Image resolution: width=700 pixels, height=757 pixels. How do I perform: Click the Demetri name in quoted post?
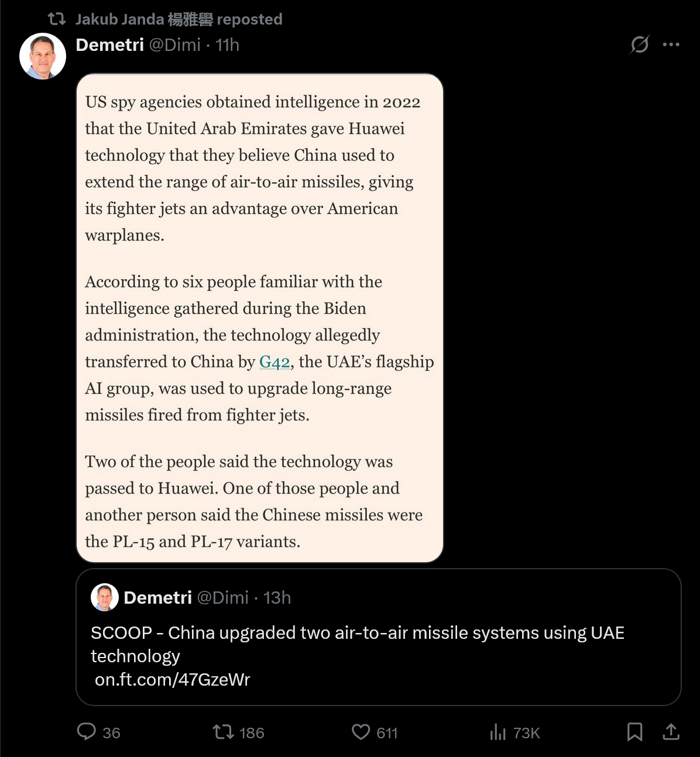tap(157, 598)
